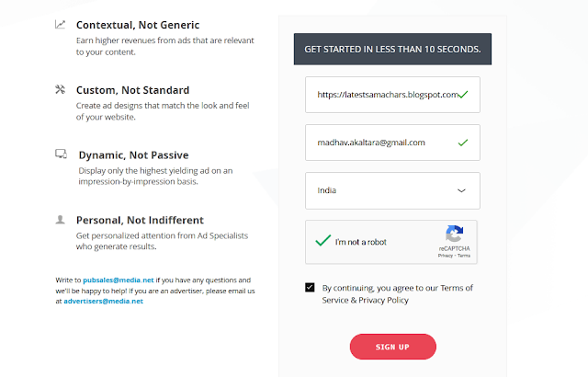Click the website URL input field
The image size is (588, 377).
(381, 94)
